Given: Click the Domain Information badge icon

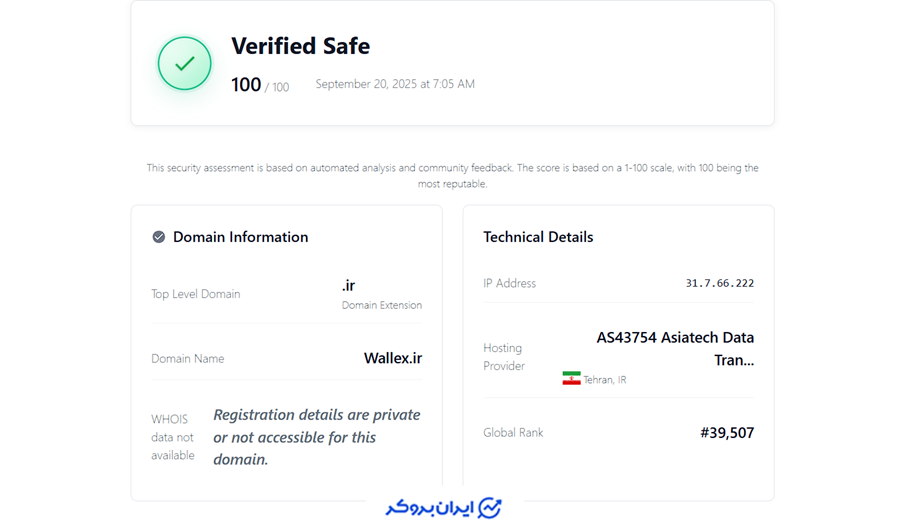Looking at the screenshot, I should (x=158, y=237).
